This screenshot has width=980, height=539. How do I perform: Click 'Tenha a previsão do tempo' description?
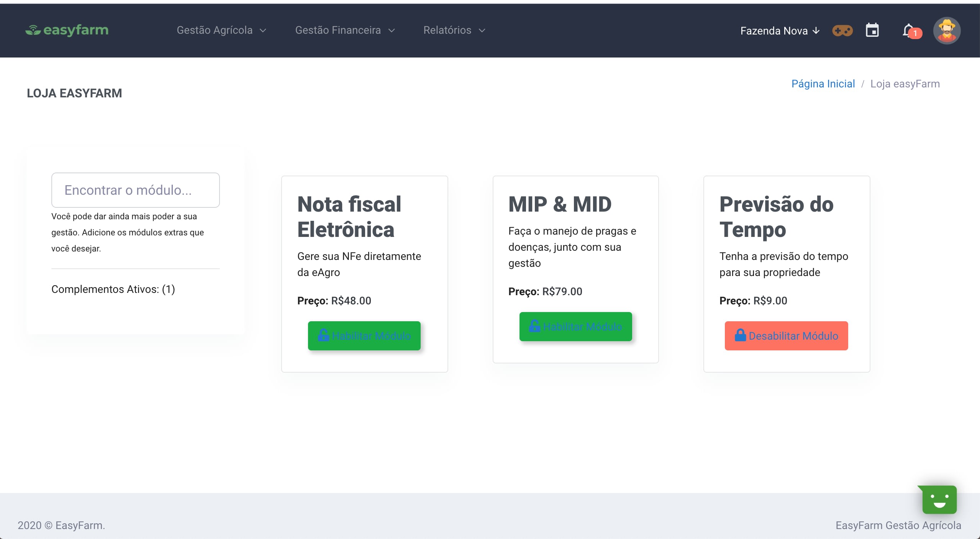click(784, 264)
